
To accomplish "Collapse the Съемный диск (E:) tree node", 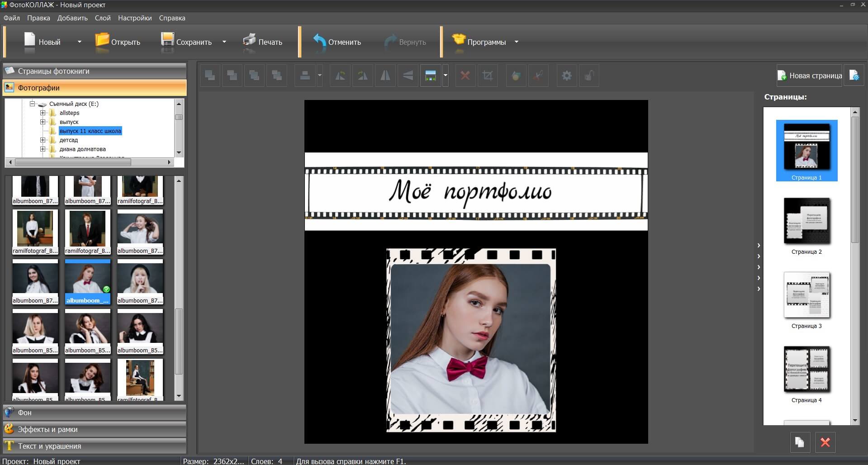I will (x=33, y=104).
